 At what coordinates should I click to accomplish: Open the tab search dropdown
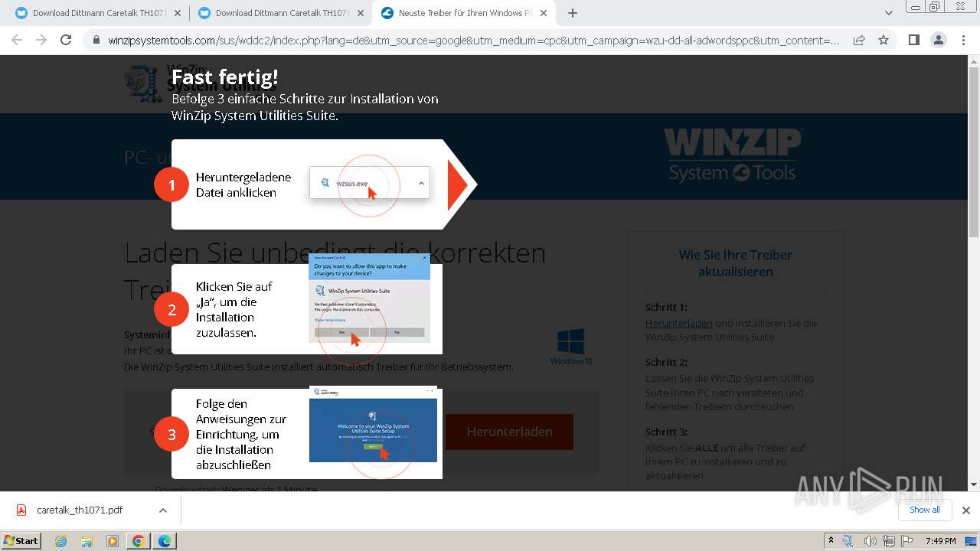[889, 13]
